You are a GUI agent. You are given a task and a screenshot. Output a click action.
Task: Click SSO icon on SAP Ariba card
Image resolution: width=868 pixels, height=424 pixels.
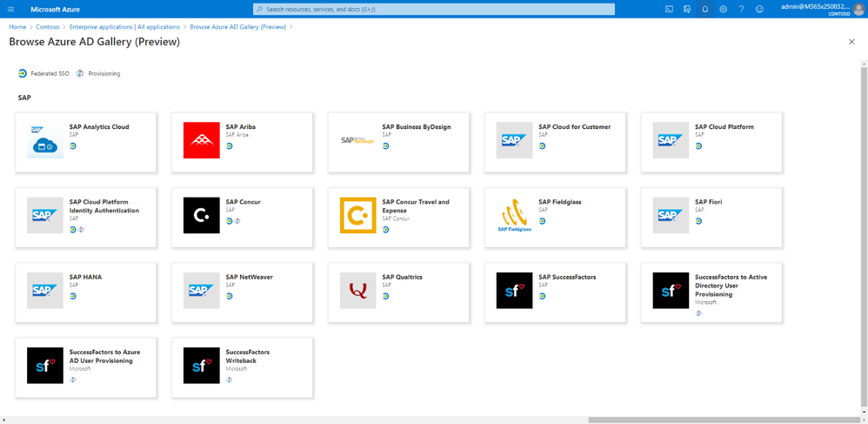click(x=230, y=145)
